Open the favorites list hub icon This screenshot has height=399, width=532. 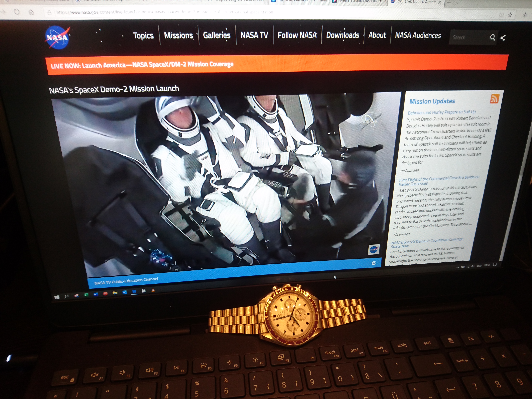(x=525, y=15)
